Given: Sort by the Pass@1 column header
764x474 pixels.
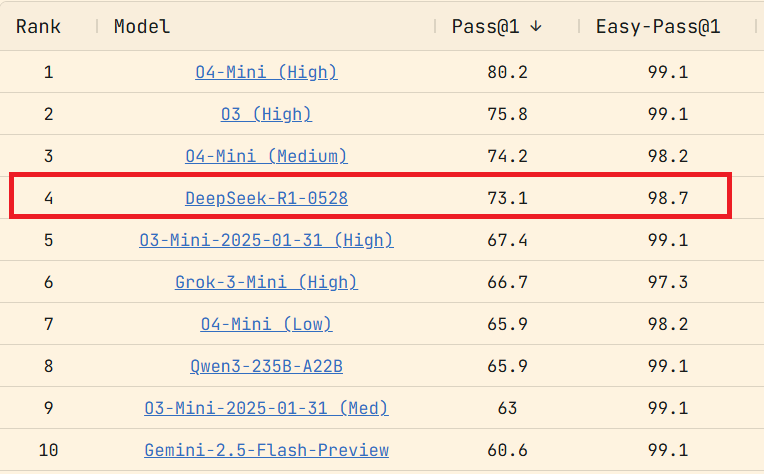Looking at the screenshot, I should [485, 26].
